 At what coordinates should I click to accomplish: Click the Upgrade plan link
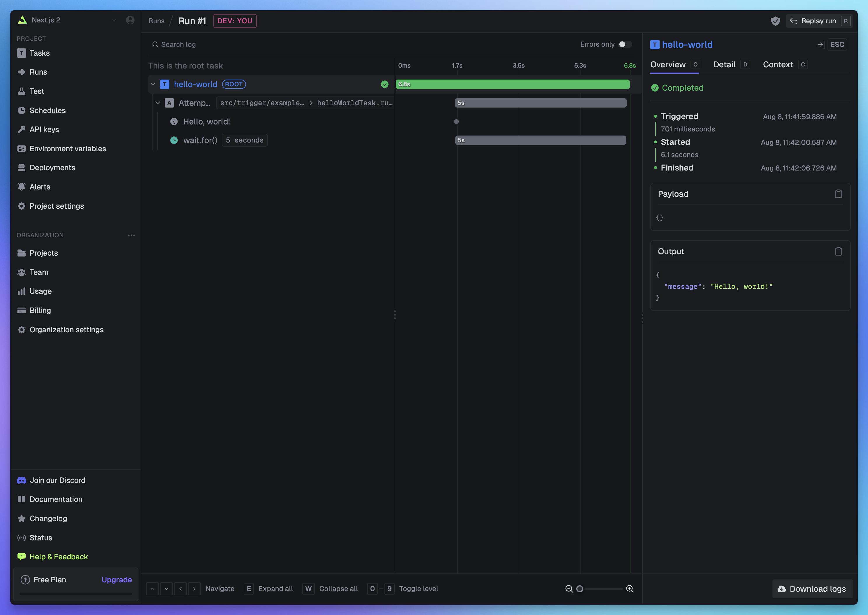pos(117,579)
